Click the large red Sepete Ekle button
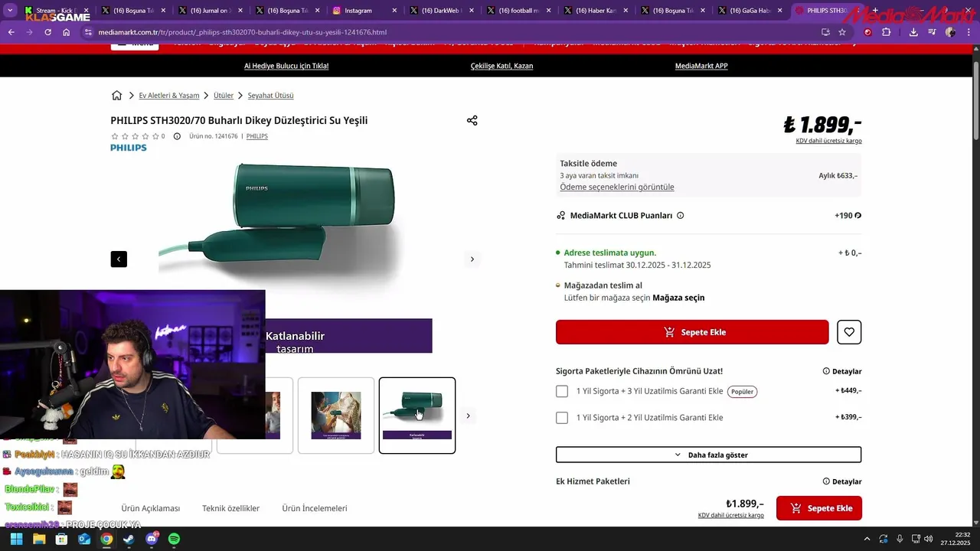 click(x=692, y=332)
